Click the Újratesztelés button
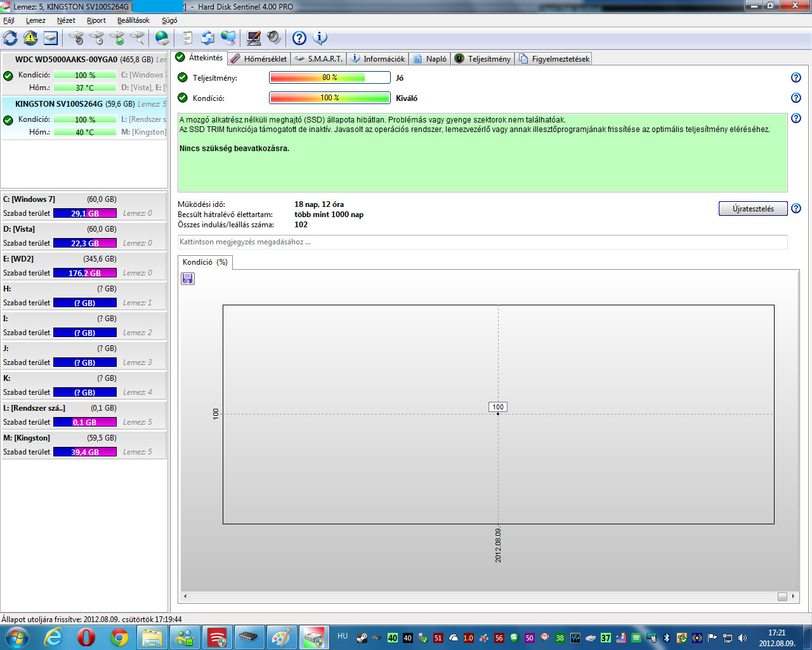This screenshot has height=650, width=812. (x=753, y=208)
